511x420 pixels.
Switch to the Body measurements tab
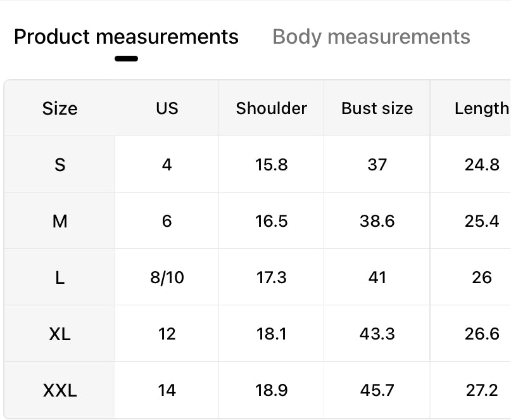click(371, 37)
